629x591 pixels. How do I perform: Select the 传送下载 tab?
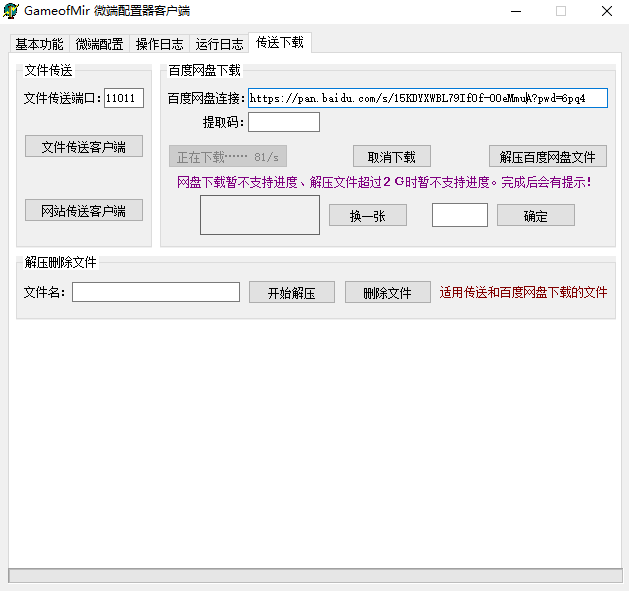[280, 42]
